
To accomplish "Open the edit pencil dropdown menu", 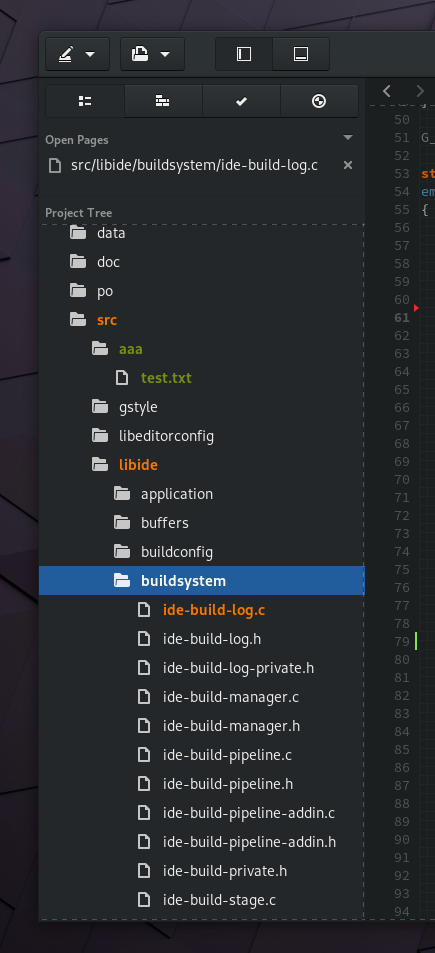I will (77, 54).
